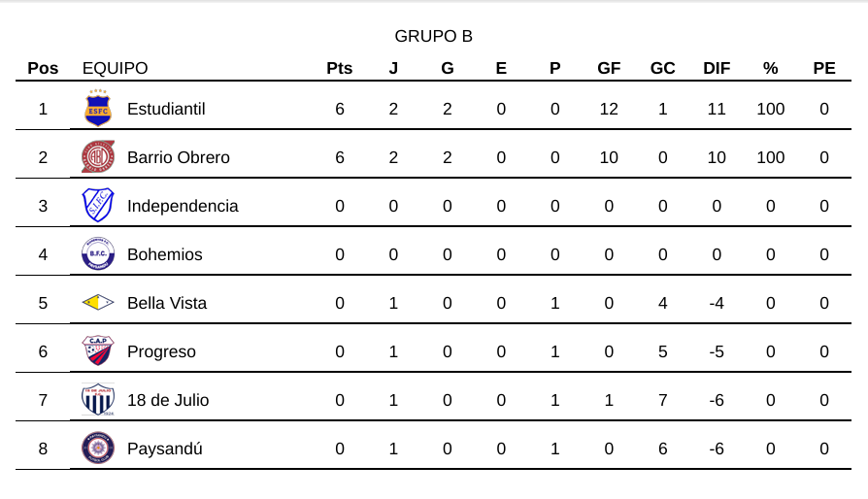Select the 18 de Julio striped shield
This screenshot has height=499, width=868.
tap(98, 399)
